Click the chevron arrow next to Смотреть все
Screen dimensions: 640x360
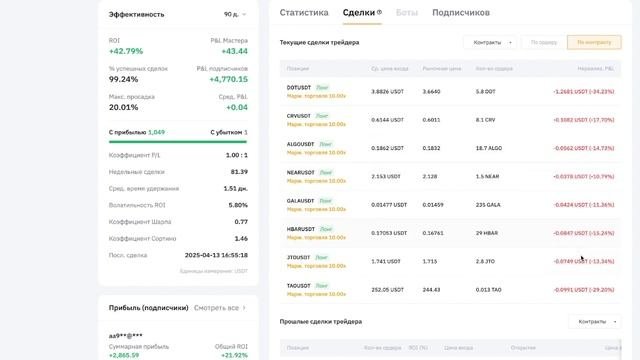pos(244,308)
